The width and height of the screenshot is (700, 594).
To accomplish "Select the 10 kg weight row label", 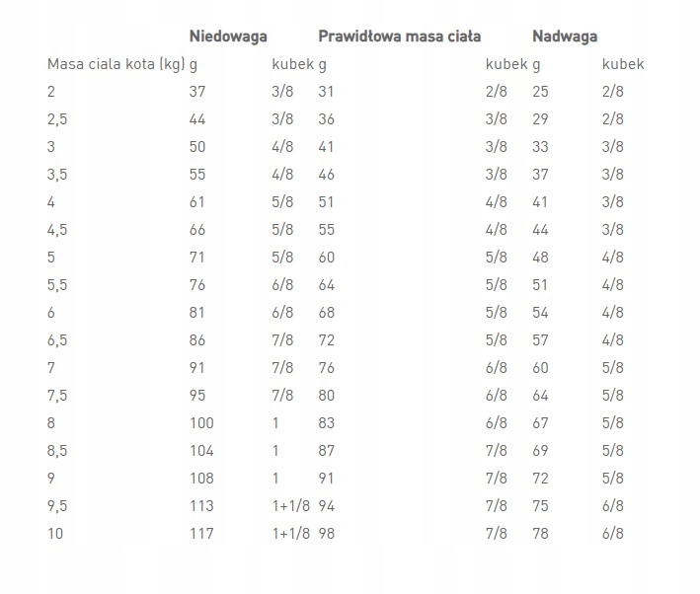I will pos(55,533).
